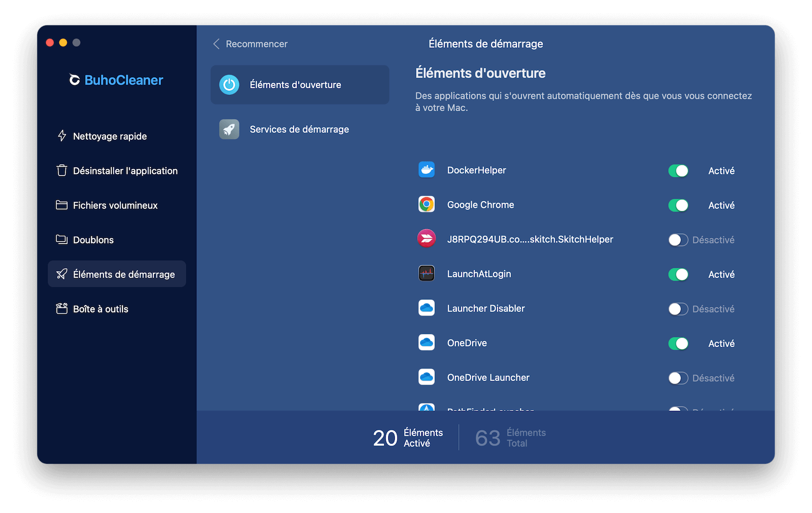Image resolution: width=812 pixels, height=513 pixels.
Task: Enable the Launcher Disabler toggle
Action: (679, 309)
